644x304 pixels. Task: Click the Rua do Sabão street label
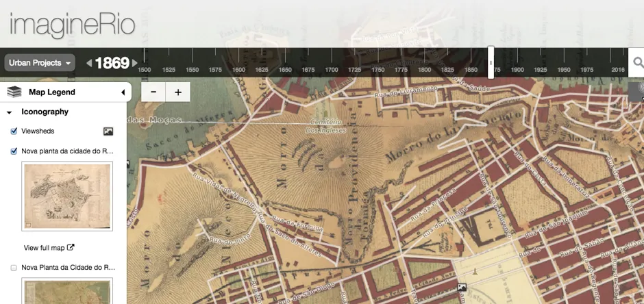click(x=582, y=249)
